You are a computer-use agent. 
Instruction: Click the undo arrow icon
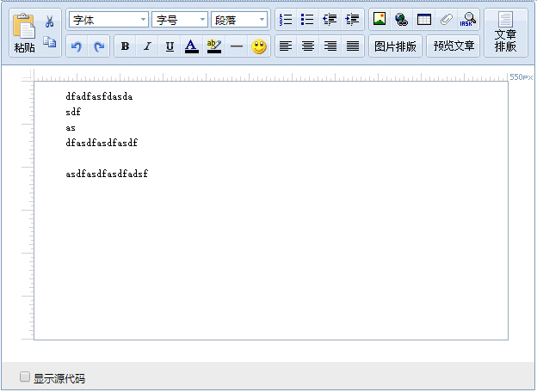pos(77,46)
